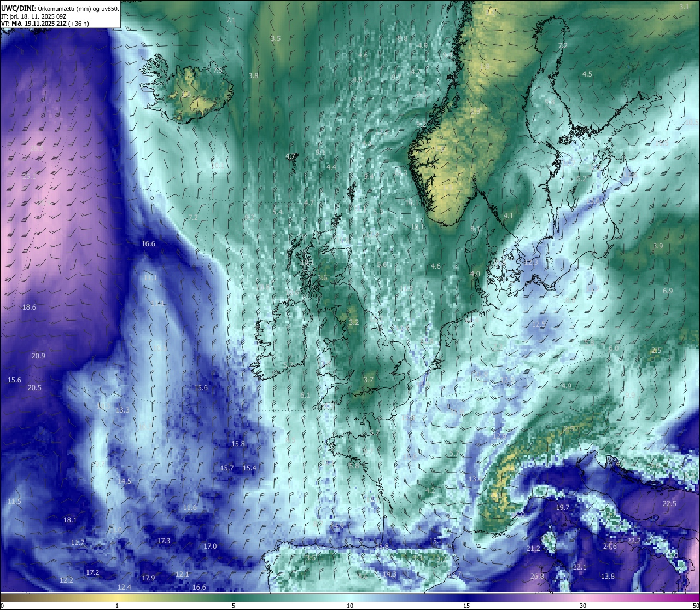
Task: Click the 12.4 value label
Action: pyautogui.click(x=124, y=587)
